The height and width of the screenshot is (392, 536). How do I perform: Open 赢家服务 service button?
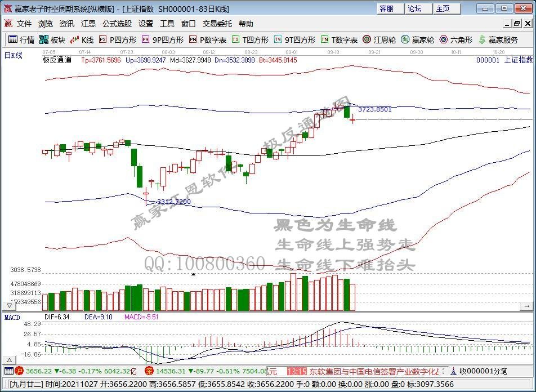click(498, 40)
